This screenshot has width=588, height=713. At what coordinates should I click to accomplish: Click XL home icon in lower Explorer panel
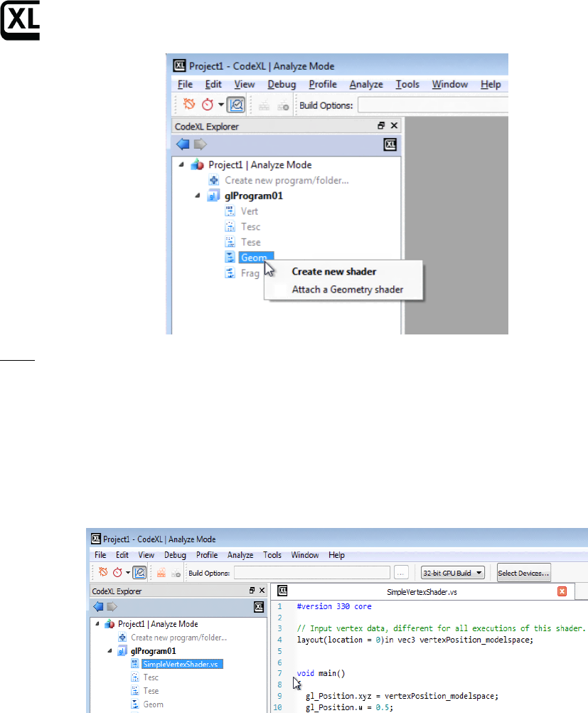click(259, 607)
